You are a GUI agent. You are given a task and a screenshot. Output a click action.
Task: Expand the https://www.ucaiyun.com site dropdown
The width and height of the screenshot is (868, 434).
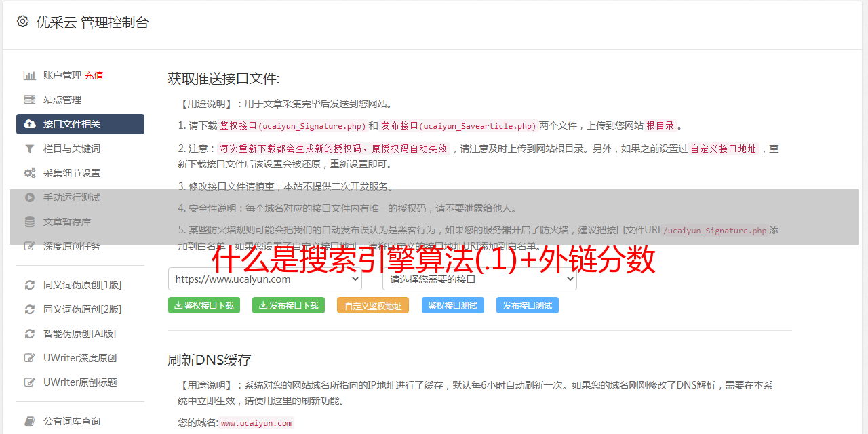pos(265,279)
